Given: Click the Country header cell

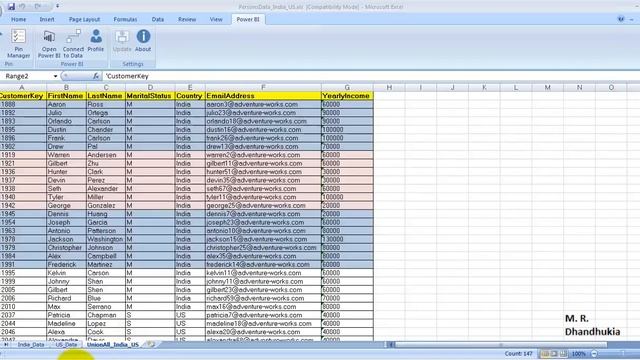Looking at the screenshot, I should click(190, 96).
